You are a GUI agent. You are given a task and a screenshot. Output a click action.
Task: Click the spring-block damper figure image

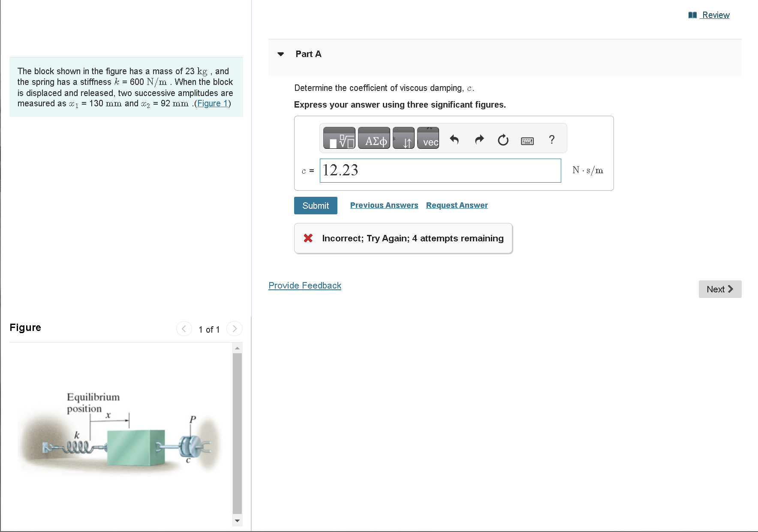pyautogui.click(x=120, y=434)
